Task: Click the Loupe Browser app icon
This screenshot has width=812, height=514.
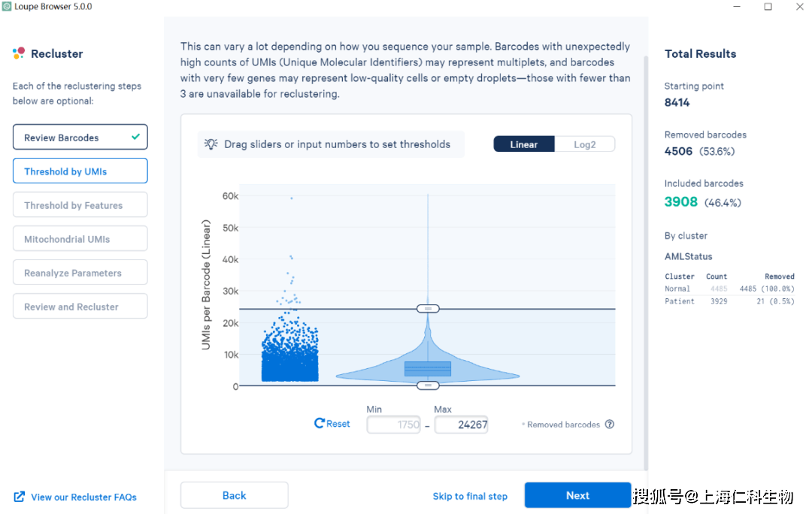Action: point(7,7)
